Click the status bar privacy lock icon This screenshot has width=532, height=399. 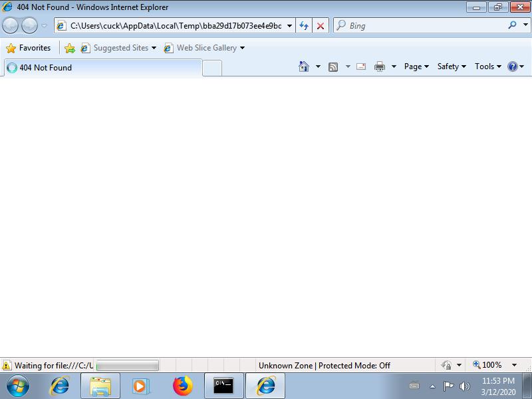click(446, 365)
